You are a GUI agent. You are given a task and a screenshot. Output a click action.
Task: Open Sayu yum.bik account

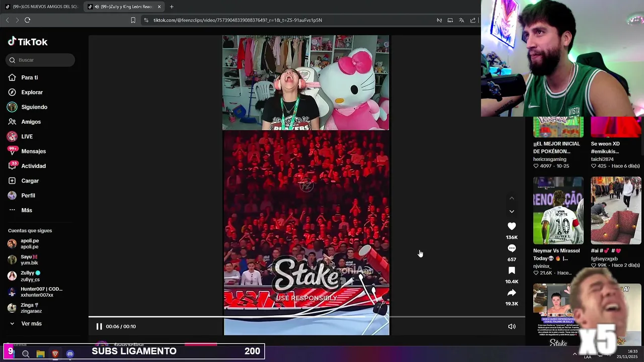click(x=29, y=259)
